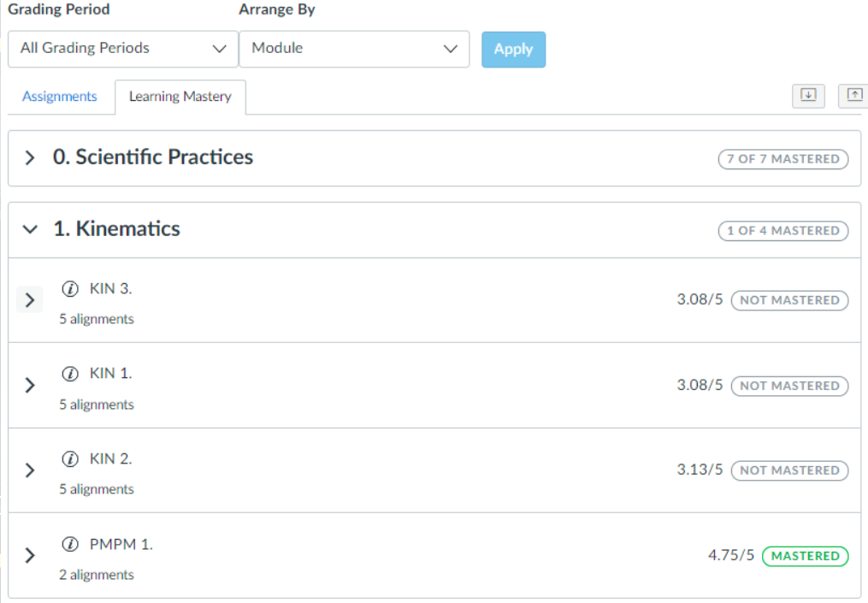Expand the KIN 1 outcome row

[30, 385]
